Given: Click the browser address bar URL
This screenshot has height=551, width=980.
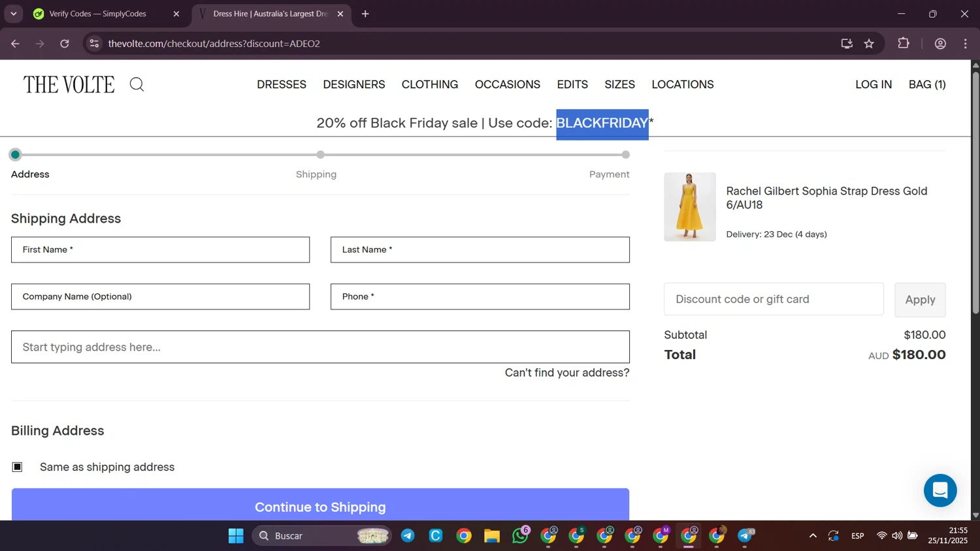Looking at the screenshot, I should pos(214,44).
